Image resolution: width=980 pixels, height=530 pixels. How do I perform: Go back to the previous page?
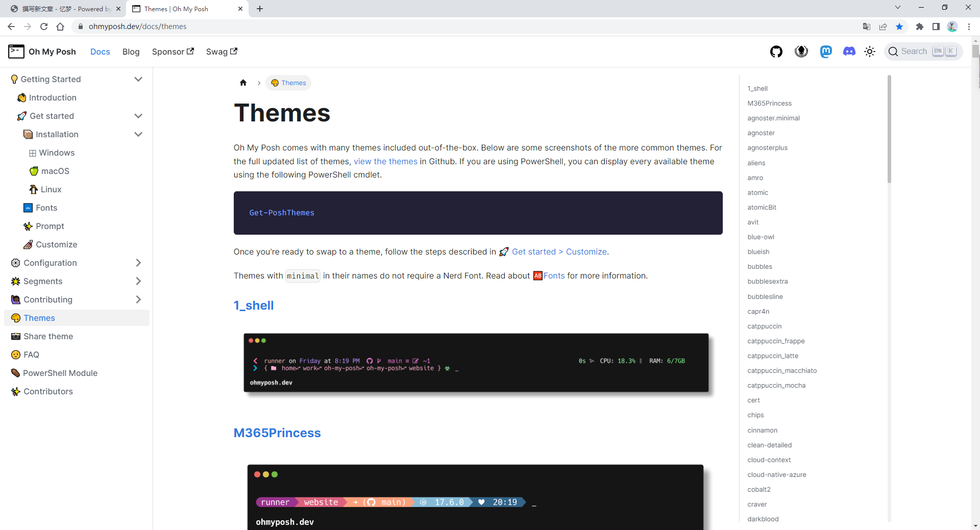point(11,27)
